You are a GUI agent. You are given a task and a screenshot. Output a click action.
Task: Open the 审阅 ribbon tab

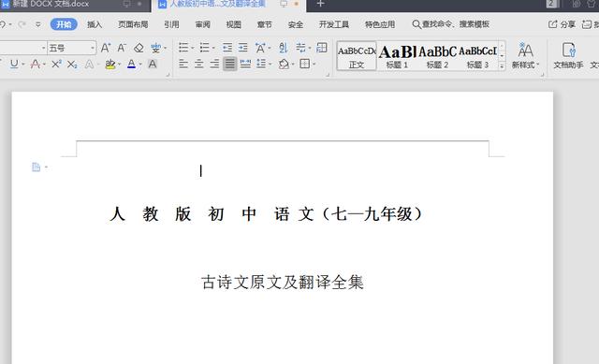203,24
